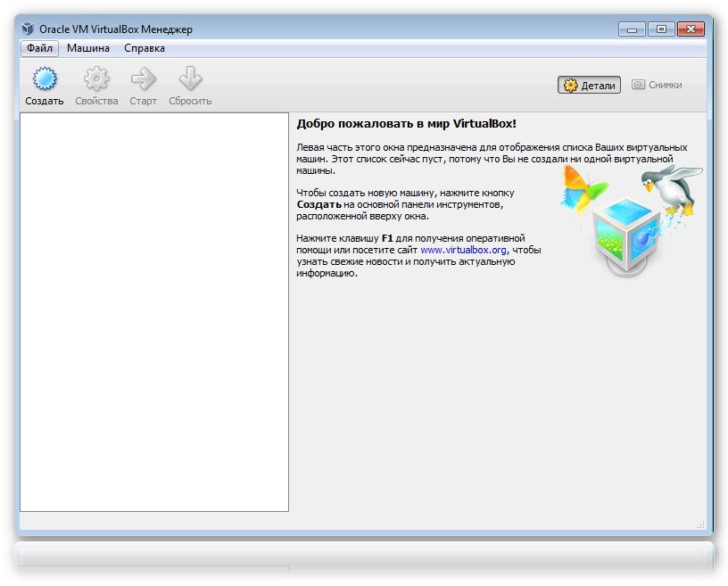Click the VirtualBox icon in the title bar
The height and width of the screenshot is (586, 728).
pos(29,29)
